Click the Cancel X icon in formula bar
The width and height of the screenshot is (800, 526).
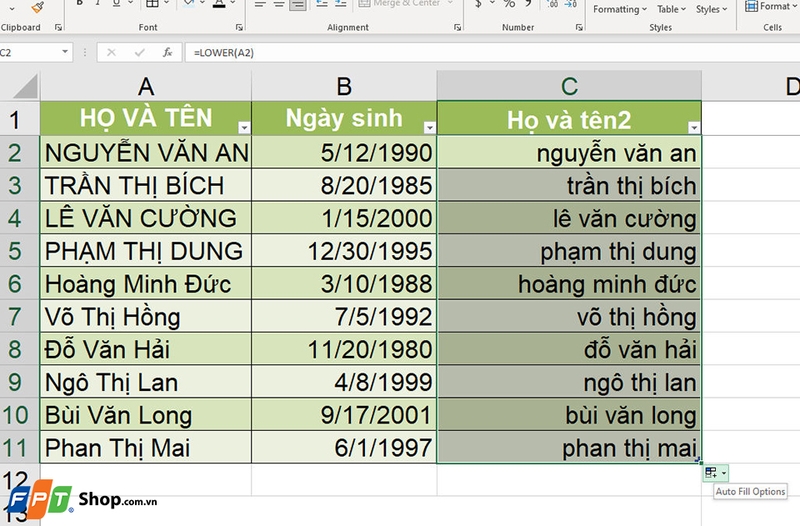(x=111, y=53)
